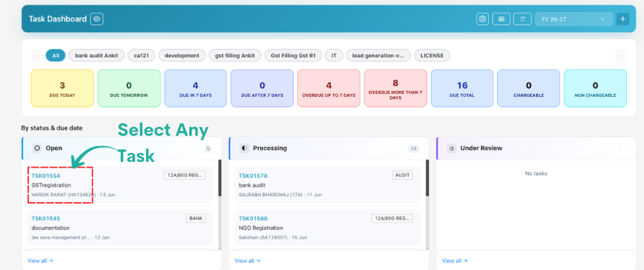Open the Due Tomorrow summary card
This screenshot has height=270, width=644.
[x=129, y=88]
